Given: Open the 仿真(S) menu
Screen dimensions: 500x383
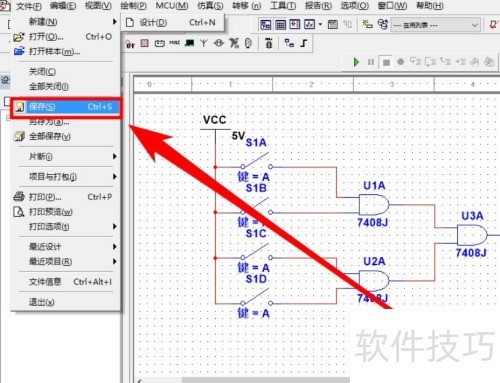Looking at the screenshot, I should [210, 6].
